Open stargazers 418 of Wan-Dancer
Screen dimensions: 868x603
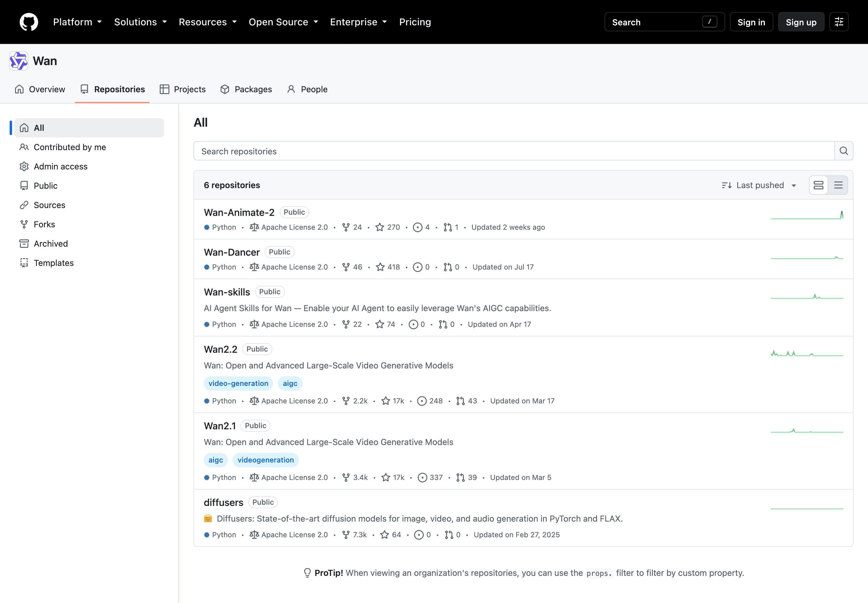pyautogui.click(x=388, y=267)
